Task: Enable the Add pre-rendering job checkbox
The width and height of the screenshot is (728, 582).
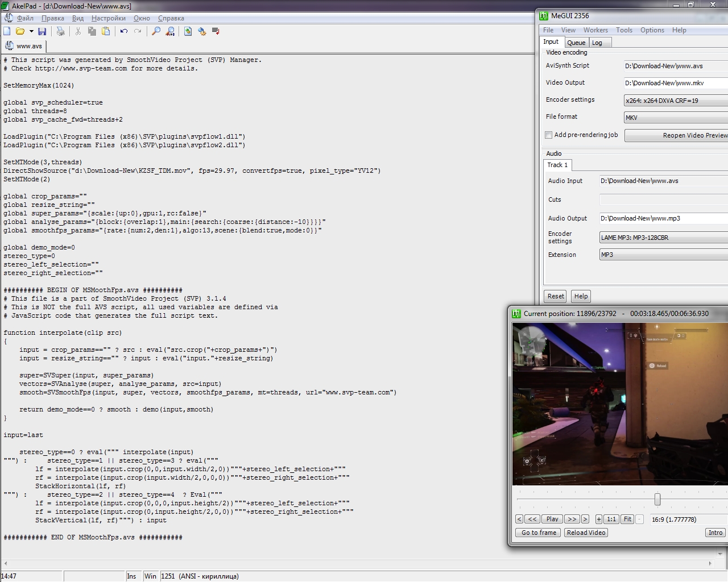Action: click(x=549, y=135)
